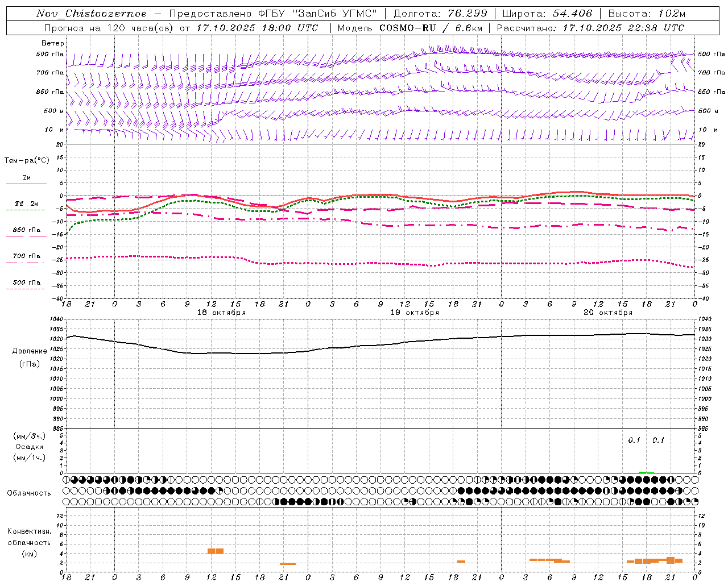728x582 pixels.
Task: Click the (гПа) unit label below Давление
Action: [x=30, y=364]
